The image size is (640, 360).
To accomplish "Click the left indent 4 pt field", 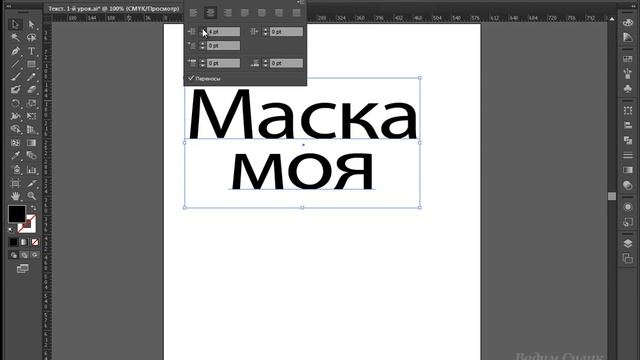I will coord(224,31).
